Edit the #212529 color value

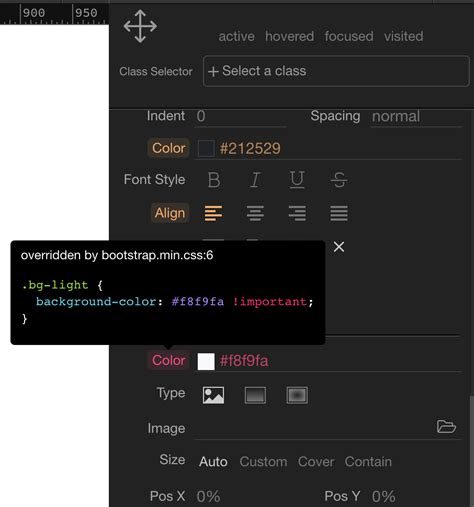(250, 148)
